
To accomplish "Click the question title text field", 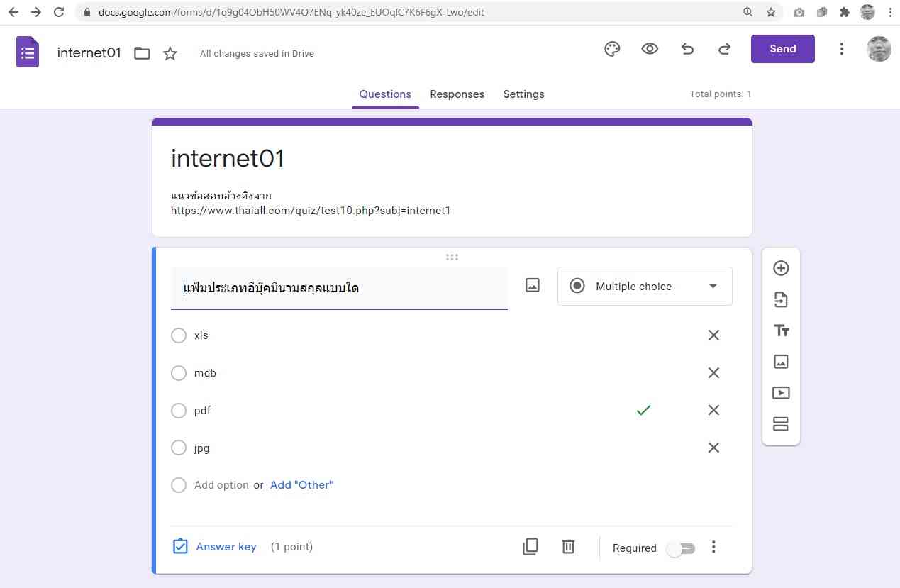I will pos(339,288).
